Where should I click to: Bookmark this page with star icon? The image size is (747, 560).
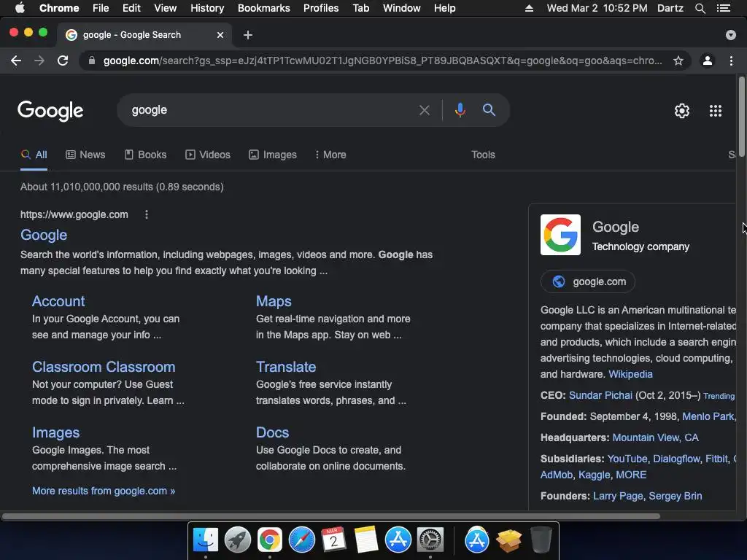tap(678, 61)
